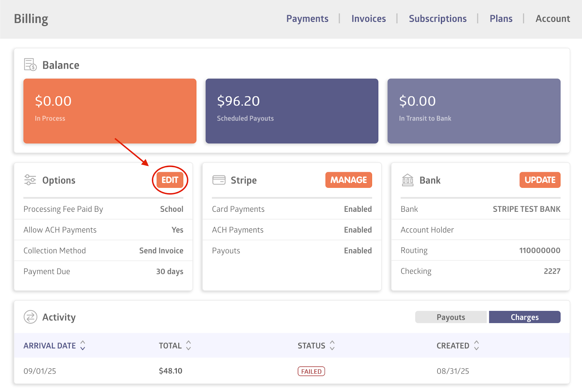Screen dimensions: 582x392
Task: Open the Account page
Action: [553, 19]
